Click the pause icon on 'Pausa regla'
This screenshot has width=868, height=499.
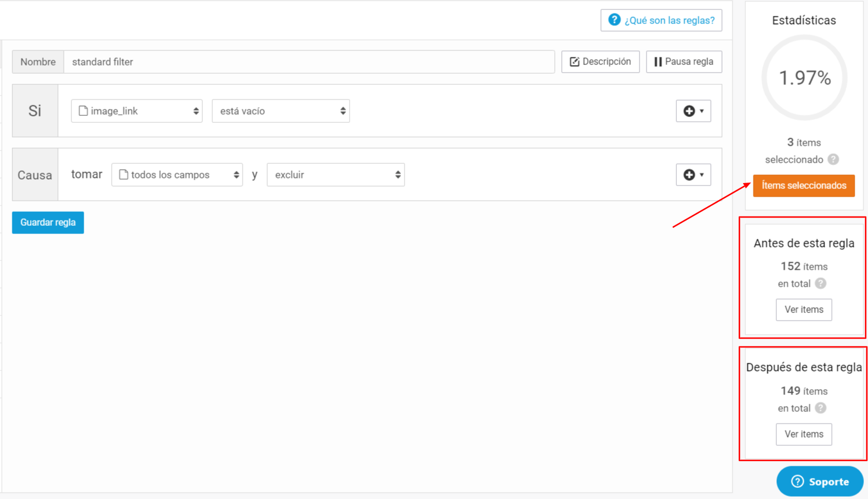coord(658,62)
